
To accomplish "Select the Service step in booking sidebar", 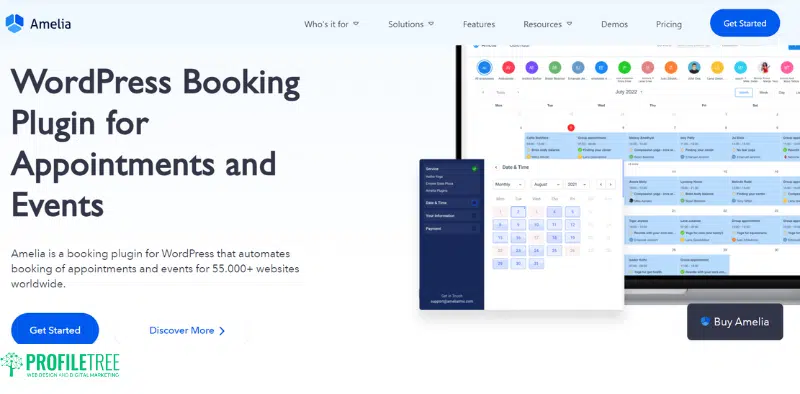I will pos(452,168).
